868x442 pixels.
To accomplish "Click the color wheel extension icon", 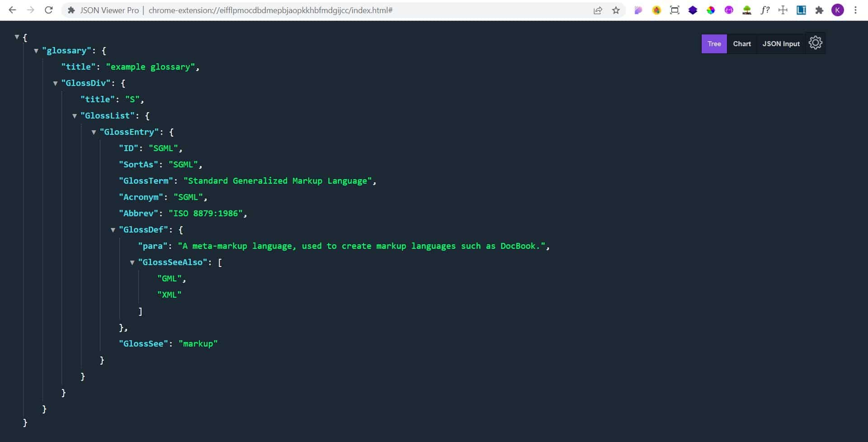I will point(710,10).
